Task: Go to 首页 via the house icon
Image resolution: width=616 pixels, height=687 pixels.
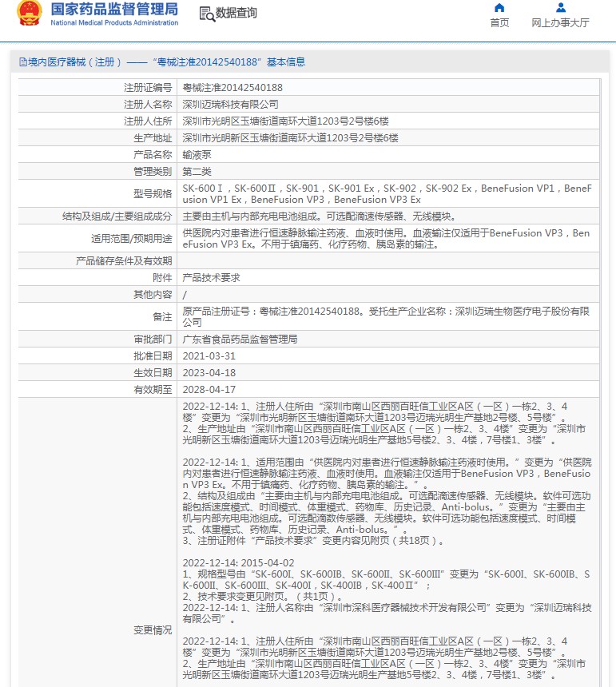Action: (x=499, y=7)
